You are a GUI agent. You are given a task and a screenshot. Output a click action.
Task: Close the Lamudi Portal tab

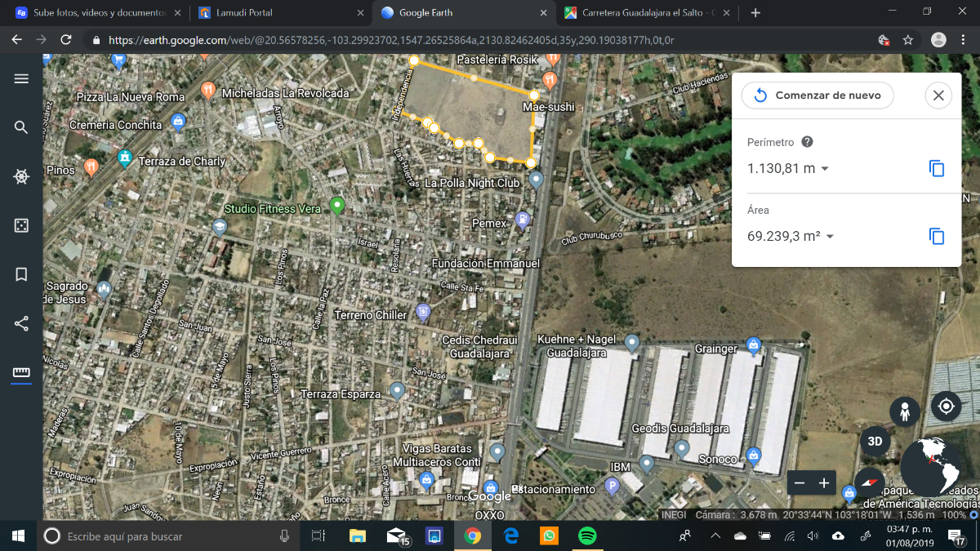click(360, 13)
